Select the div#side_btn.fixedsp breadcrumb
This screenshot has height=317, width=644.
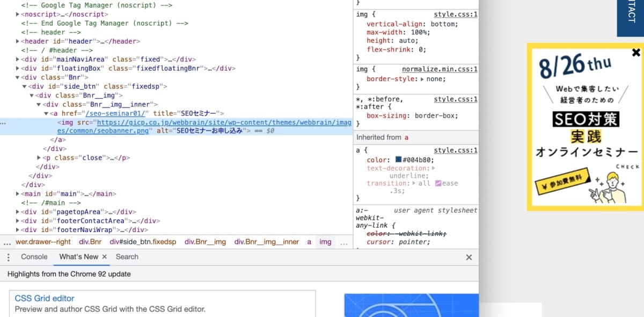coord(143,242)
